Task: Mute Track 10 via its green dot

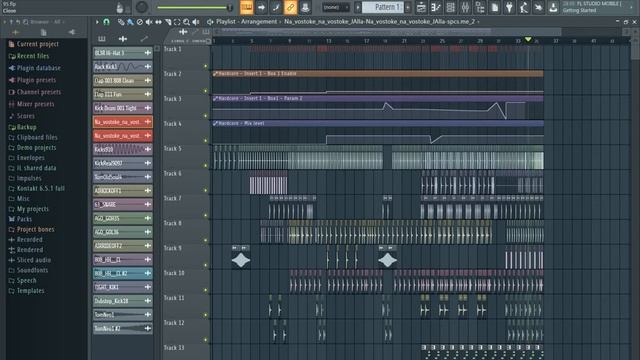Action: 206,290
